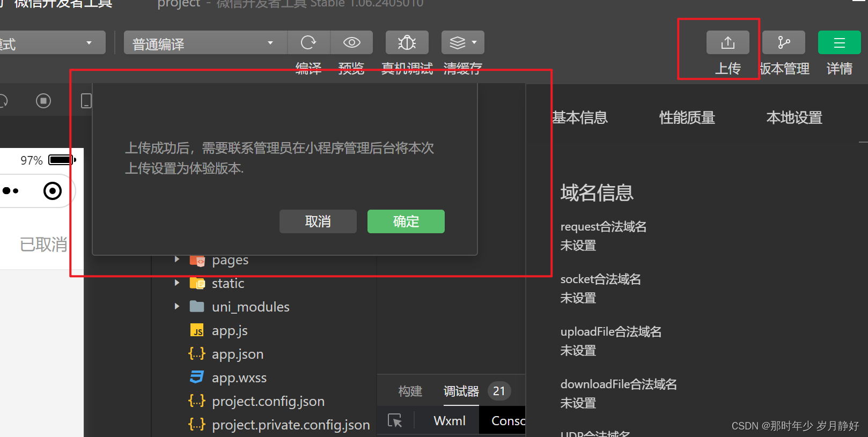Open real device debugging bug icon
Viewport: 868px width, 437px height.
tap(407, 42)
